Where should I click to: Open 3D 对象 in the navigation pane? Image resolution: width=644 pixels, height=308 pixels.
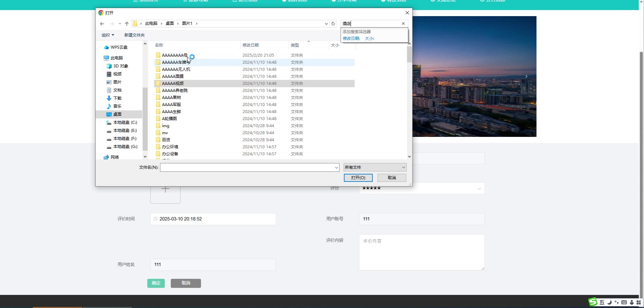click(x=121, y=66)
